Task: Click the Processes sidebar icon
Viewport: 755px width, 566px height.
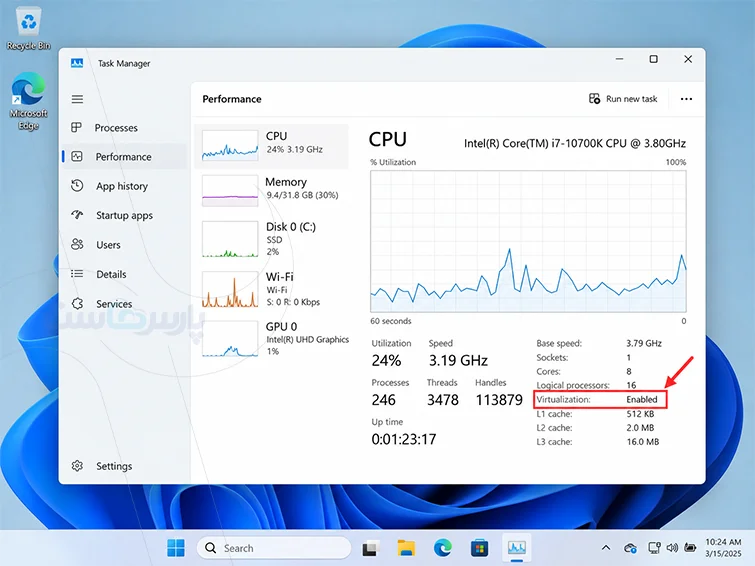Action: coord(77,128)
